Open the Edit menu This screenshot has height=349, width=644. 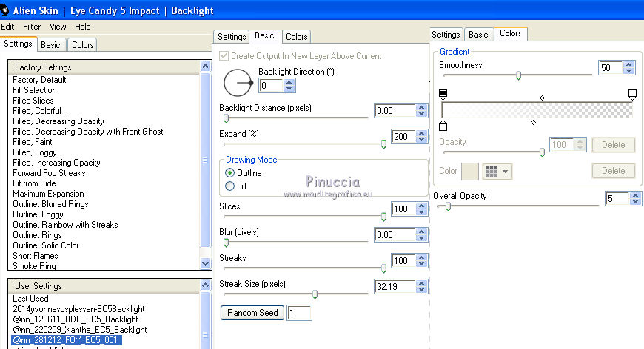coord(7,27)
